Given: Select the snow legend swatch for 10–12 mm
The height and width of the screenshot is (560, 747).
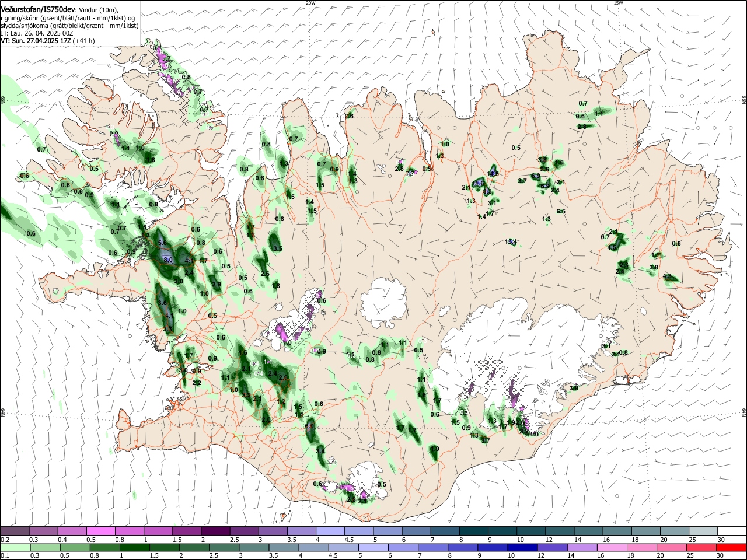Looking at the screenshot, I should coord(531,531).
